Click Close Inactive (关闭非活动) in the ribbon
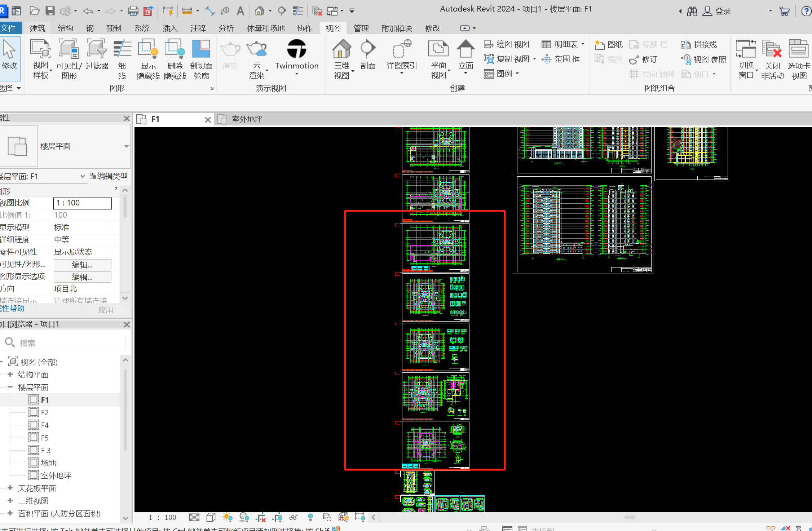The height and width of the screenshot is (531, 812). [x=772, y=60]
